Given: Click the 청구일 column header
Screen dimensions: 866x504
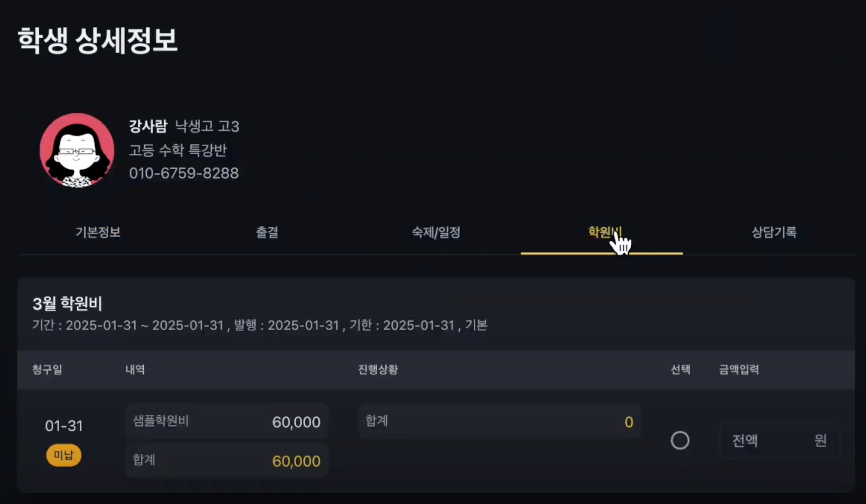Looking at the screenshot, I should [47, 369].
